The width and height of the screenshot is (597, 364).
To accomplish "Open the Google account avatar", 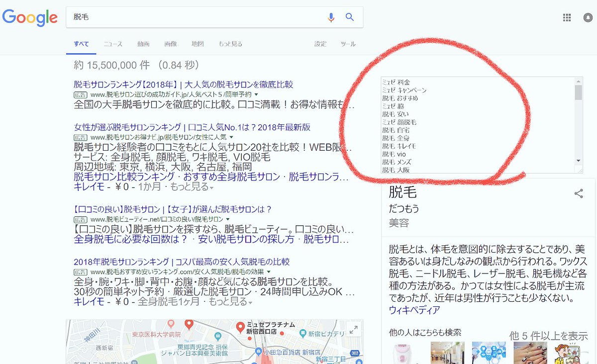I will point(588,17).
